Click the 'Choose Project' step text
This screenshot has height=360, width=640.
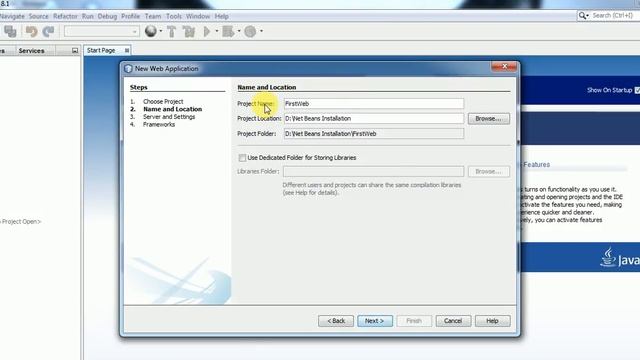[163, 101]
